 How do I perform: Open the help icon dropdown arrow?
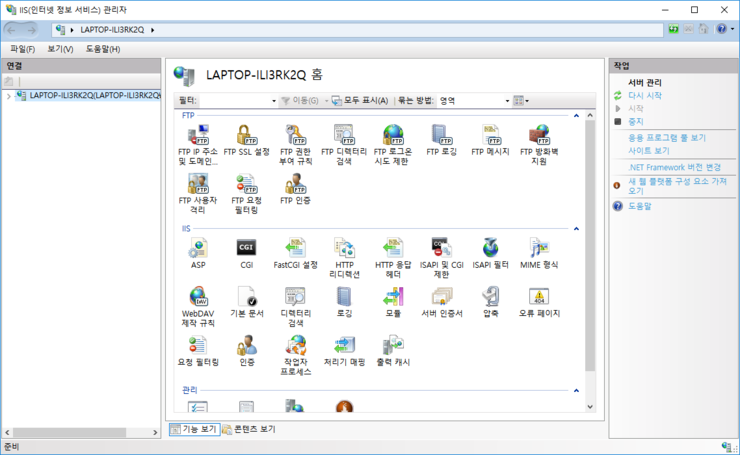tap(732, 29)
